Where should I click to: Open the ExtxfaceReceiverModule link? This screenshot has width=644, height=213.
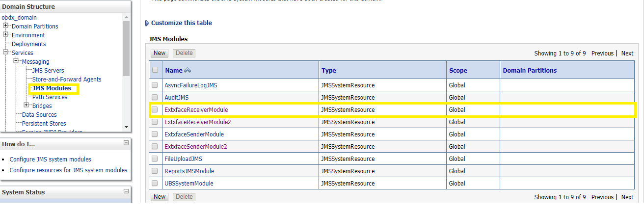(196, 110)
